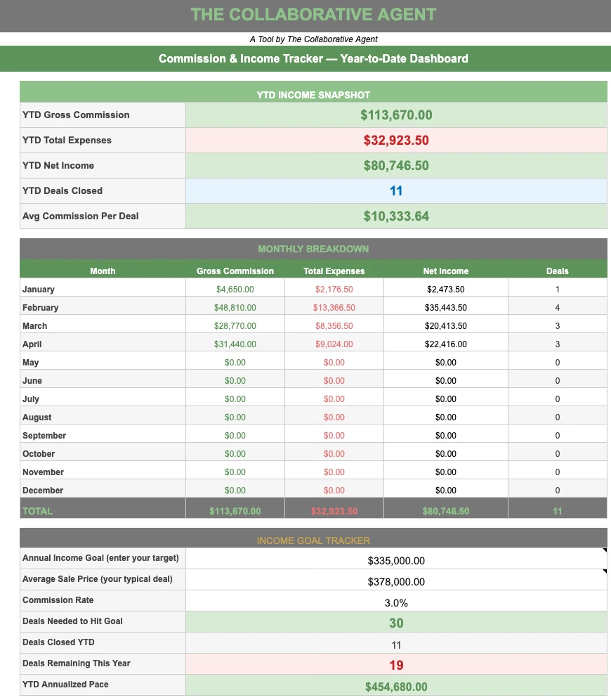Click the Deals Needed to Hit Goal value 30
Screen dimensions: 611x700
point(396,623)
